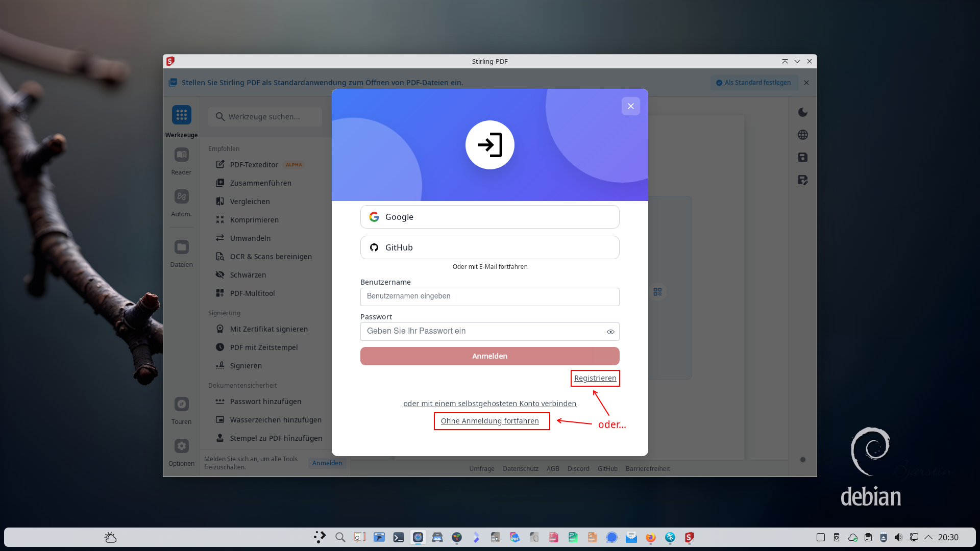This screenshot has height=551, width=980.
Task: Select the Werkzeuge tools grid icon
Action: coord(181,115)
